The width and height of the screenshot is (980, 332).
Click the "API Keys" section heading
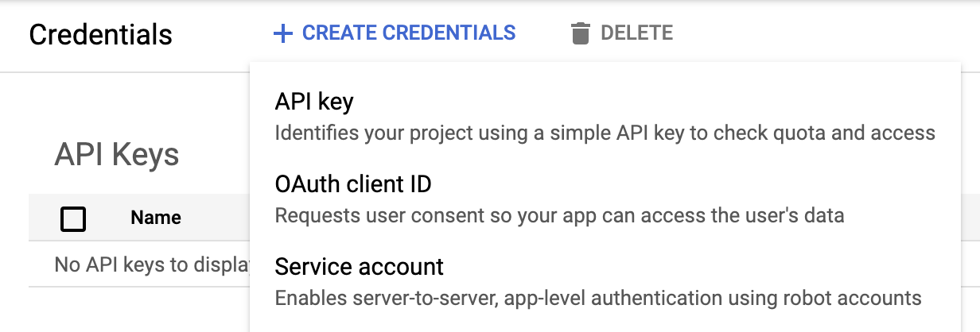116,155
